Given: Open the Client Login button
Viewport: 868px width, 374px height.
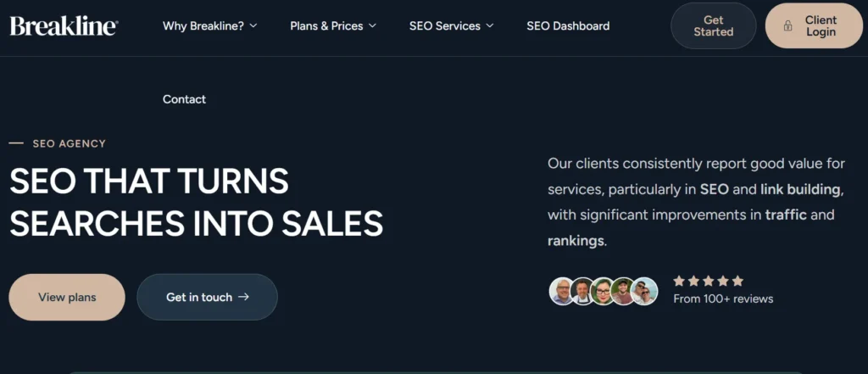Looking at the screenshot, I should (815, 25).
